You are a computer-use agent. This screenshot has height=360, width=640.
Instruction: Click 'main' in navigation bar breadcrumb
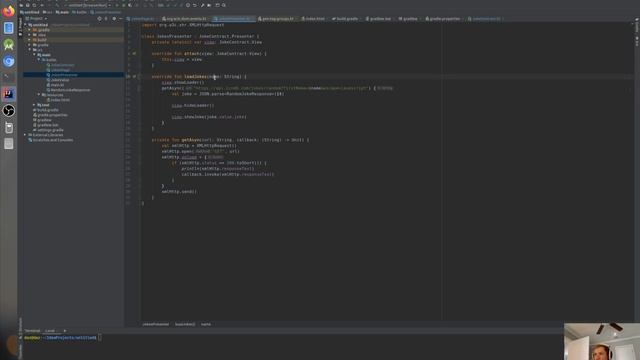[62, 12]
